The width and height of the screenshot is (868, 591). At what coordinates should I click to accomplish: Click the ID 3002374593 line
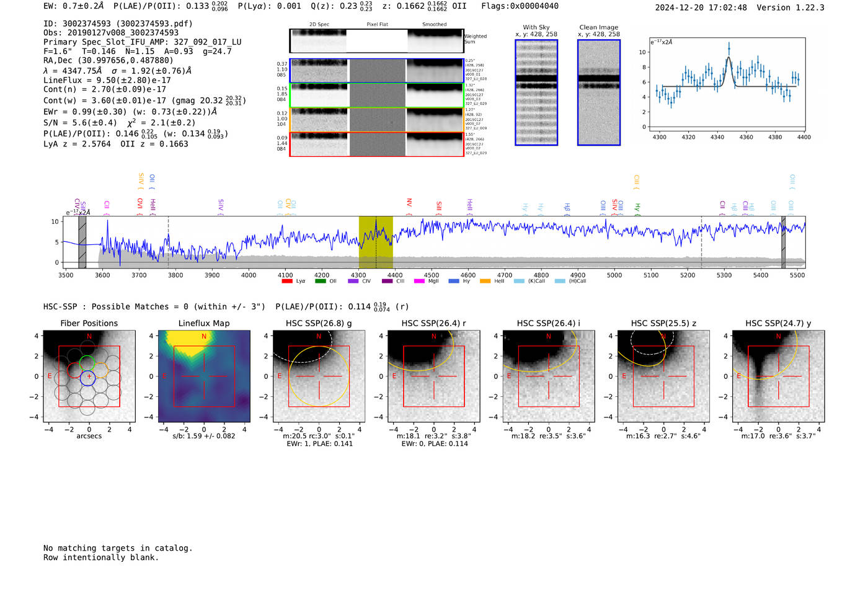click(x=118, y=24)
